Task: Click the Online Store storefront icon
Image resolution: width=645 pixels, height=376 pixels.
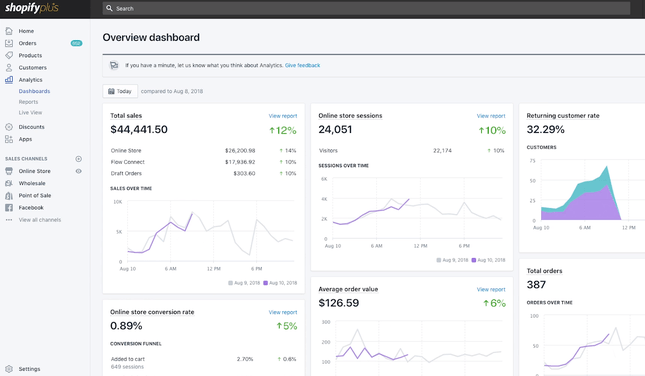Action: (9, 171)
